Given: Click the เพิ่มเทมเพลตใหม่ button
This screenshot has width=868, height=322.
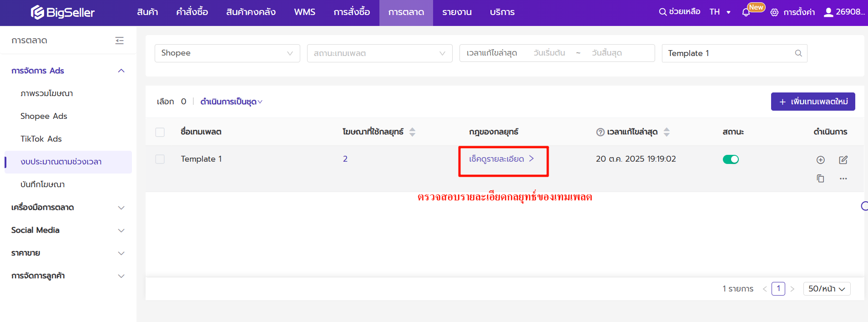Looking at the screenshot, I should point(813,102).
